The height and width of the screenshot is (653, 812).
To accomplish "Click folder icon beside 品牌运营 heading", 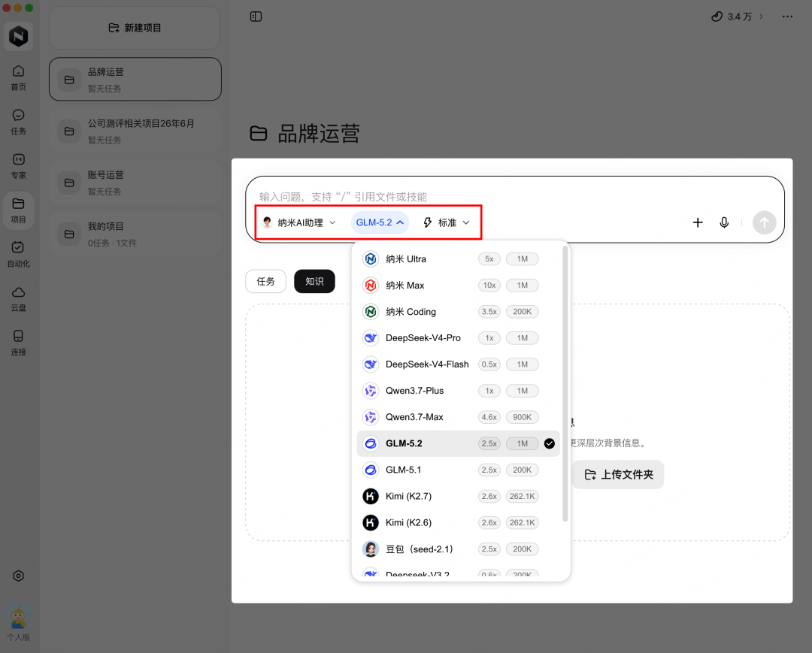I will [x=259, y=134].
